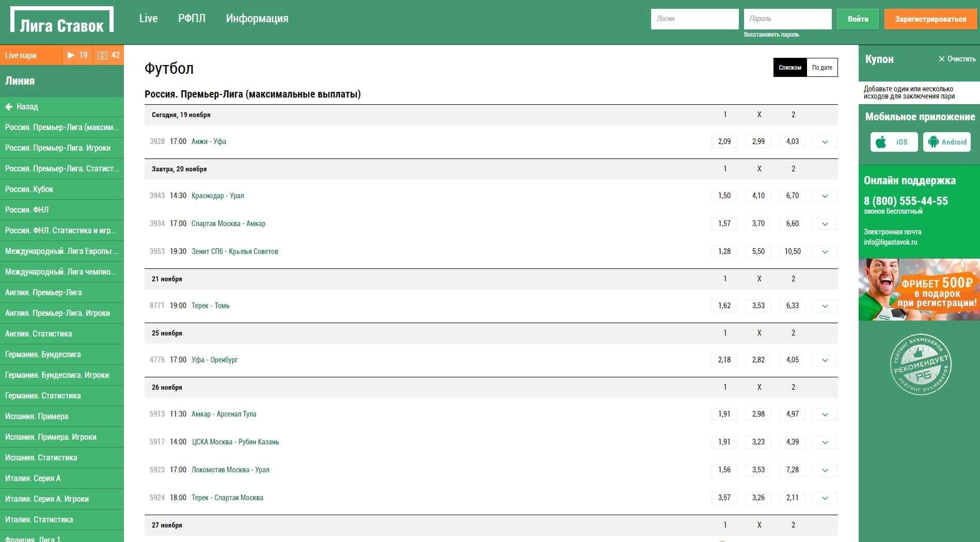Expand more markets for Зенит СПб - Крылья Советов
The width and height of the screenshot is (980, 542).
825,252
